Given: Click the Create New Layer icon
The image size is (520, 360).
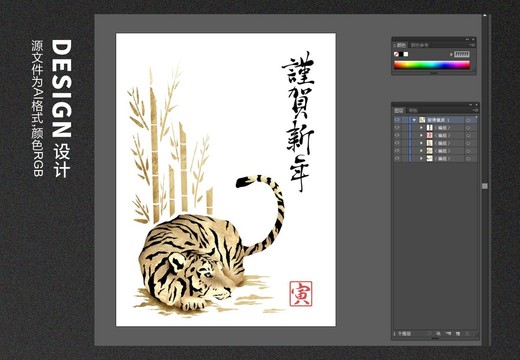Looking at the screenshot, I should [458, 333].
